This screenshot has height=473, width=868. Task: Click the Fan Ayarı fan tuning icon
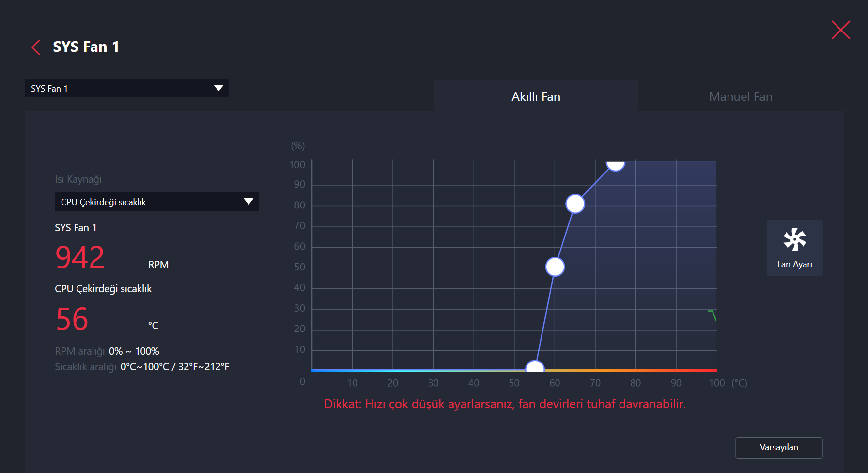[794, 240]
